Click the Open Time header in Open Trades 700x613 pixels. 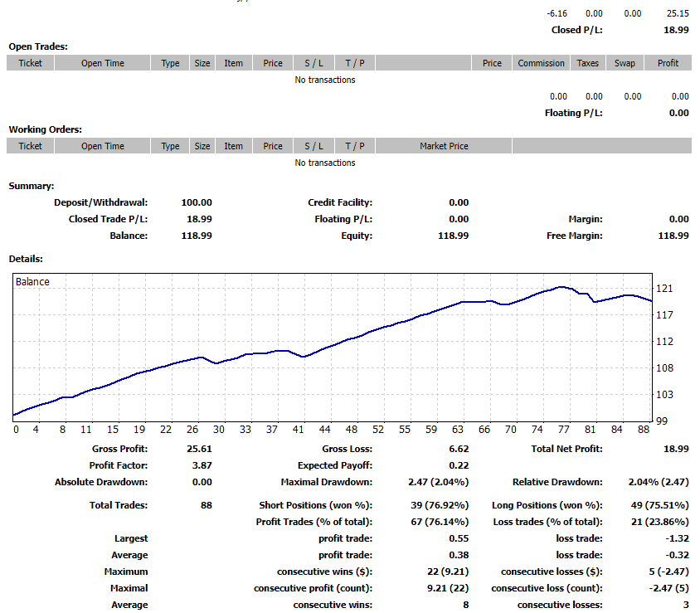pyautogui.click(x=101, y=62)
